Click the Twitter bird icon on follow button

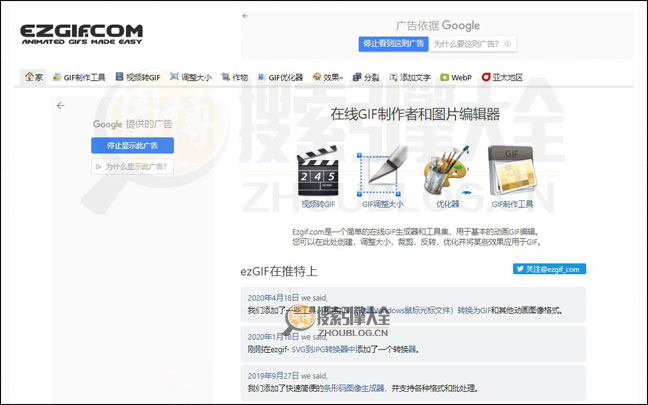tap(520, 269)
